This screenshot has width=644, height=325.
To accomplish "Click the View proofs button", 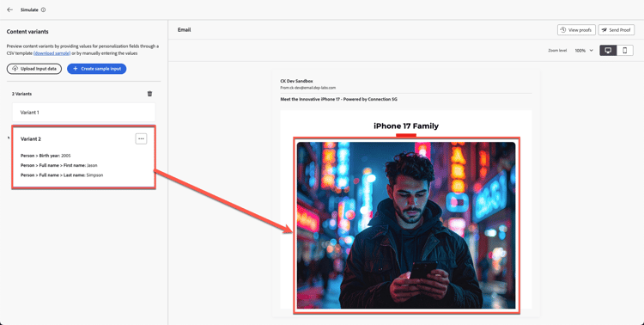I will 576,30.
